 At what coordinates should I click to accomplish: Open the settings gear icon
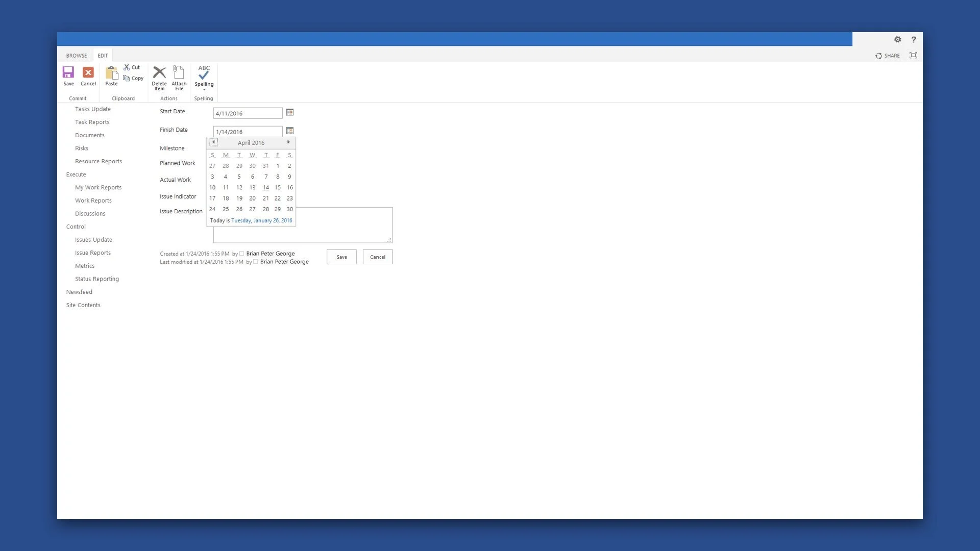[897, 39]
